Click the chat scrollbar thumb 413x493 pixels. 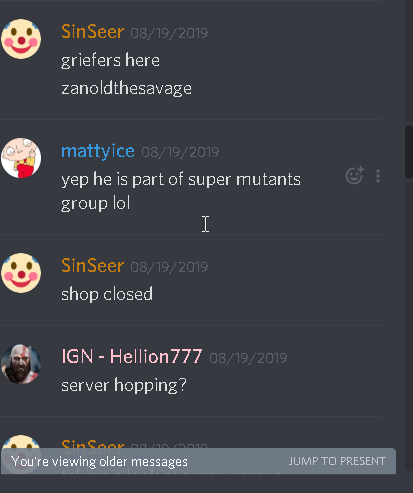409,152
